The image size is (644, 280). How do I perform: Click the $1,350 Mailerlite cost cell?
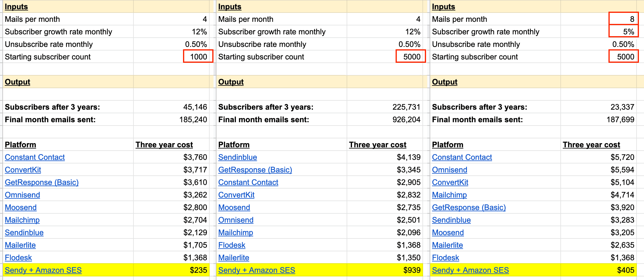[385, 258]
